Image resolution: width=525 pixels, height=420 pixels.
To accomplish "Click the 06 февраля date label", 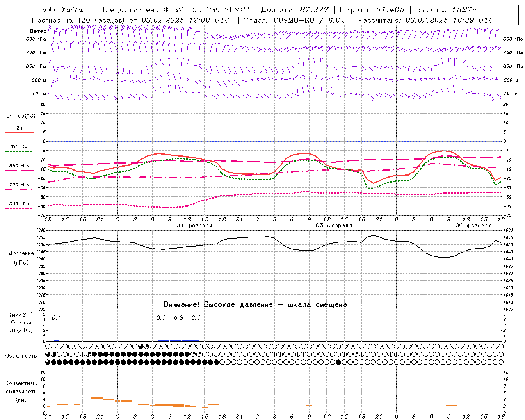I will point(473,226).
